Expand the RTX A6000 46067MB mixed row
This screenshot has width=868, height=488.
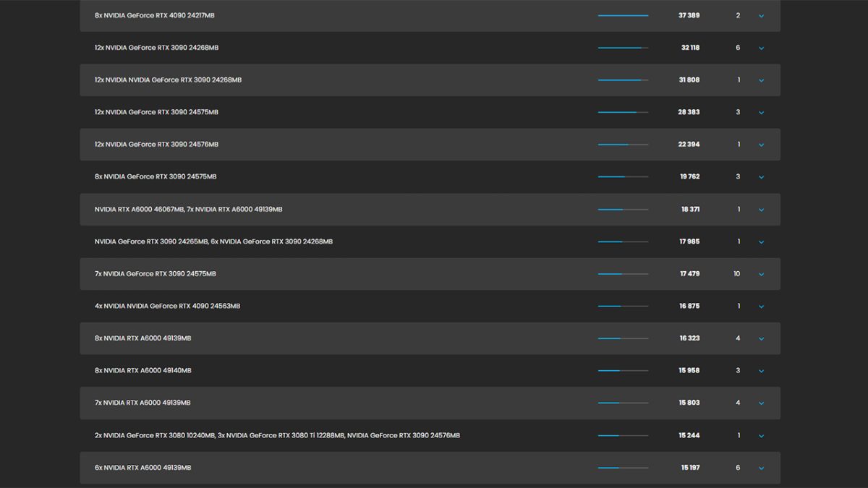click(761, 210)
